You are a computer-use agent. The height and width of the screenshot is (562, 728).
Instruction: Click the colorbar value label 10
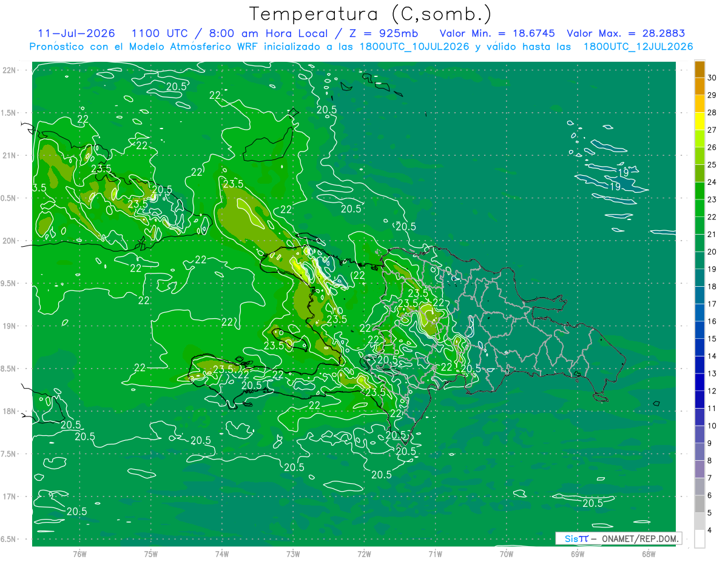712,426
